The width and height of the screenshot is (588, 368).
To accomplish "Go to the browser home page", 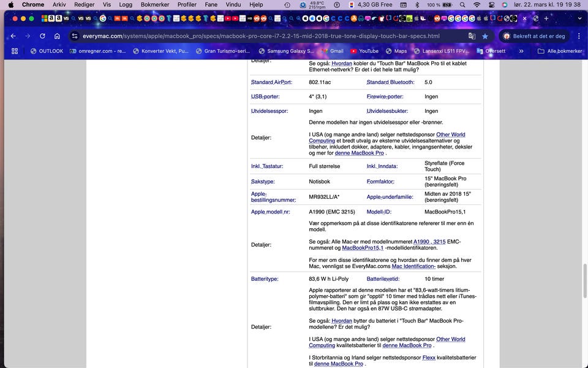I will pyautogui.click(x=57, y=36).
